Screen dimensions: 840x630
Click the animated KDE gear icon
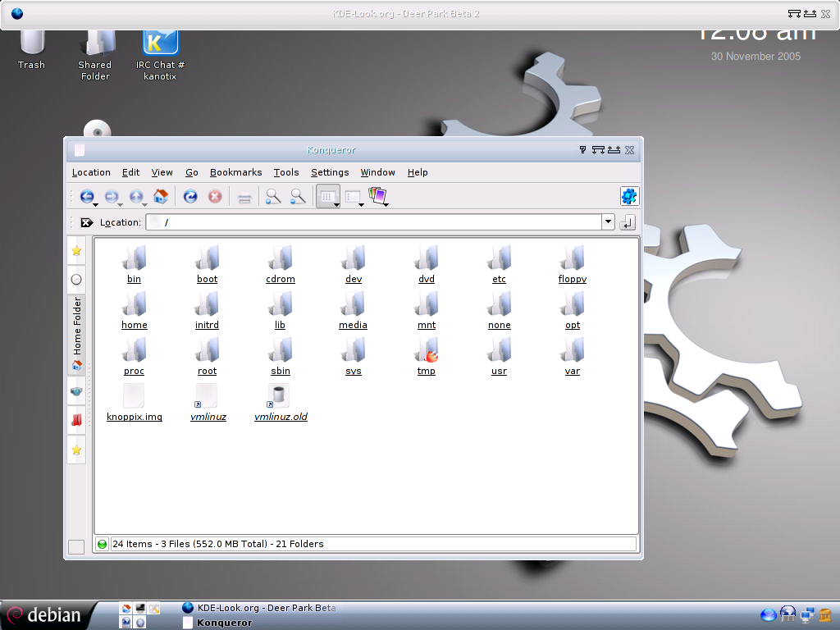coord(629,196)
